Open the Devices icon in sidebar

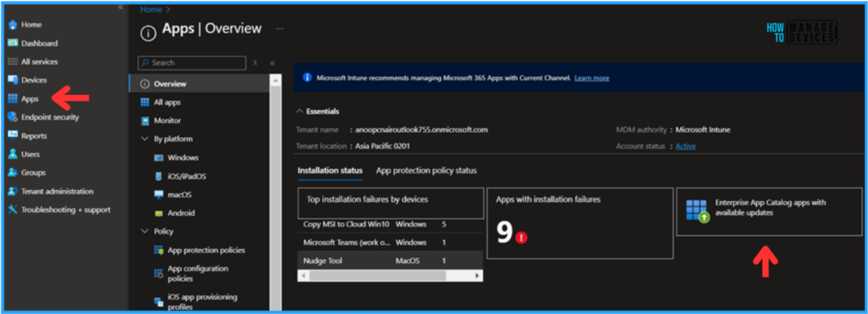click(13, 80)
